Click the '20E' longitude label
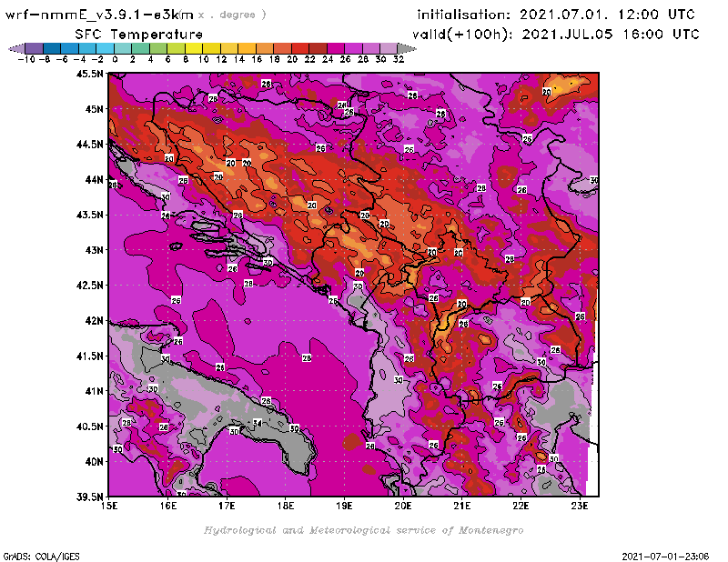This screenshot has width=728, height=562. pyautogui.click(x=403, y=506)
